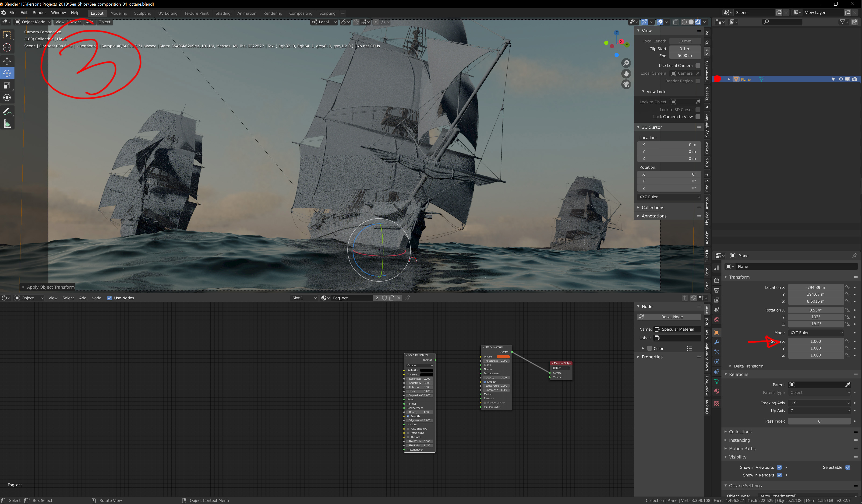Open the Modifier wrench properties tab
Viewport: 862px width, 504px height.
(717, 342)
